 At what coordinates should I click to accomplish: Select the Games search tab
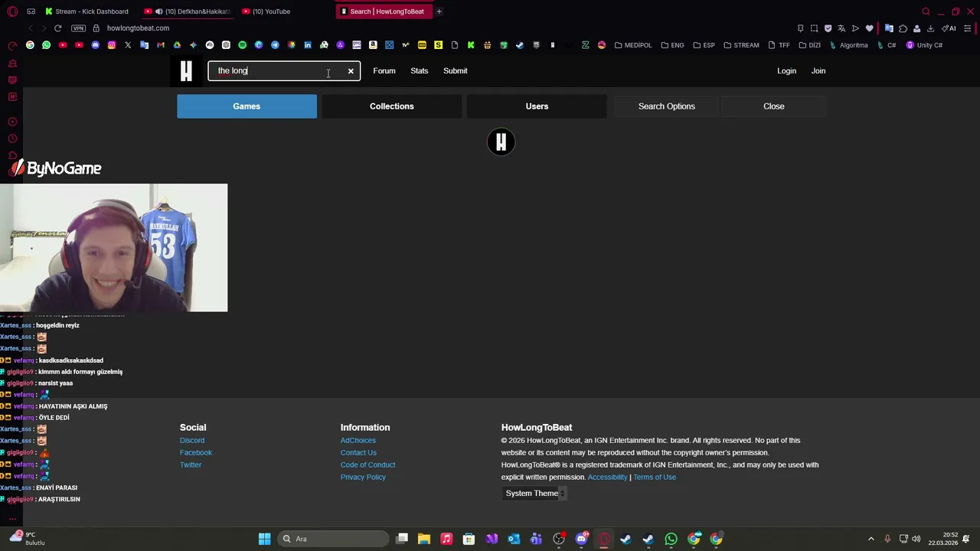tap(247, 106)
